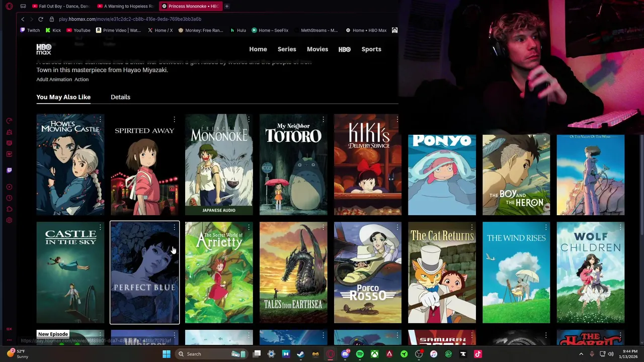Click the address bar URL
The image size is (644, 362).
coord(130,19)
